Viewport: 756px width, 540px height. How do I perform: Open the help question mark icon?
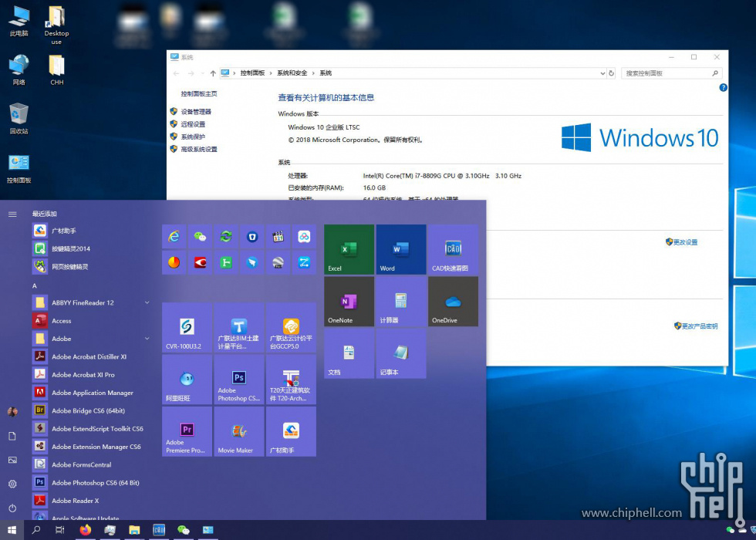tap(723, 88)
